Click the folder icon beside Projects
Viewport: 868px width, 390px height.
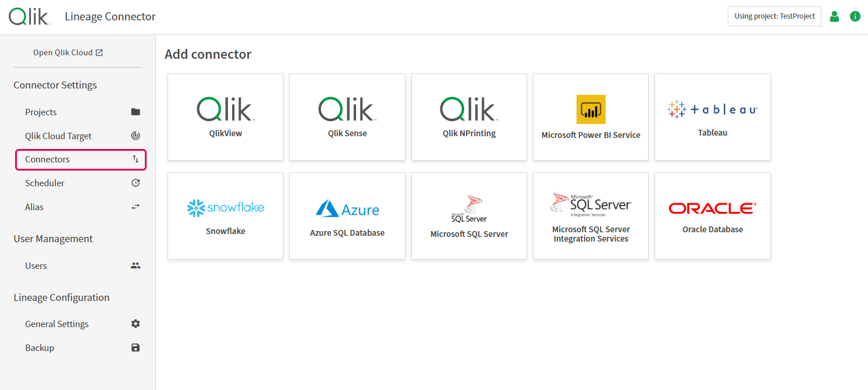(x=135, y=112)
